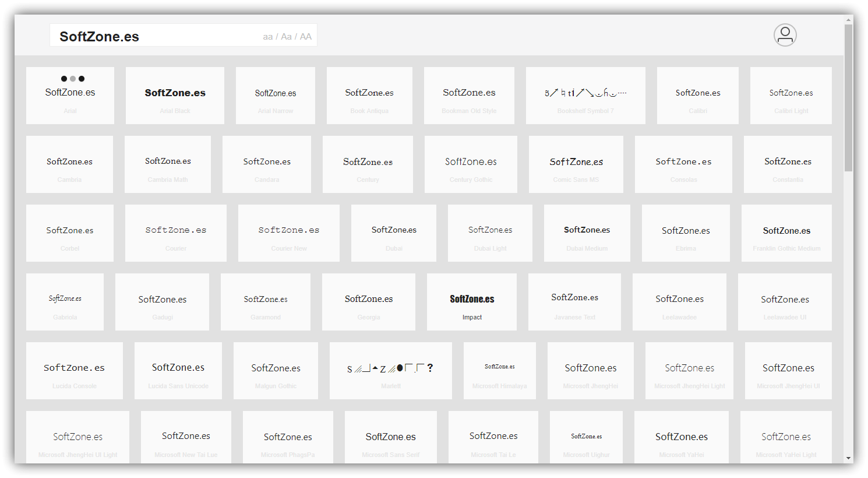Image resolution: width=868 pixels, height=478 pixels.
Task: Choose the Century Gothic font card
Action: pyautogui.click(x=471, y=164)
